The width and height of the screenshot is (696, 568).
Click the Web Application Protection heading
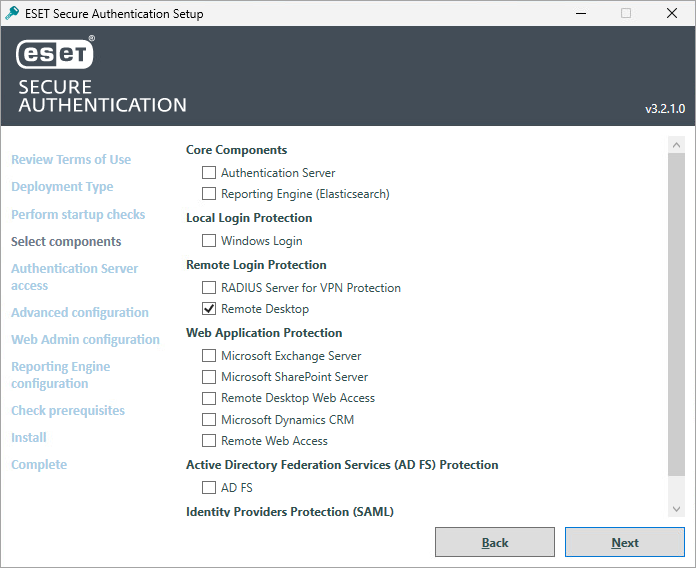tap(264, 333)
